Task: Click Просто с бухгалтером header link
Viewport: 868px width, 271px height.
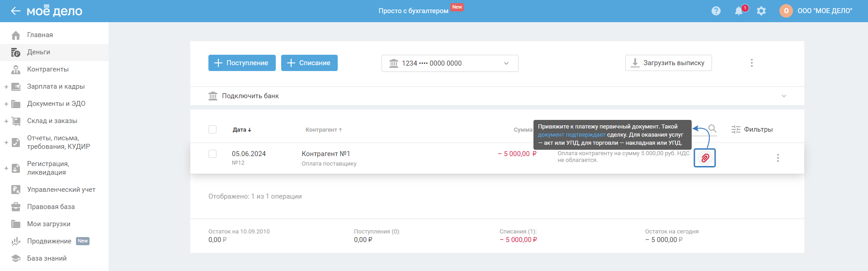Action: [413, 11]
